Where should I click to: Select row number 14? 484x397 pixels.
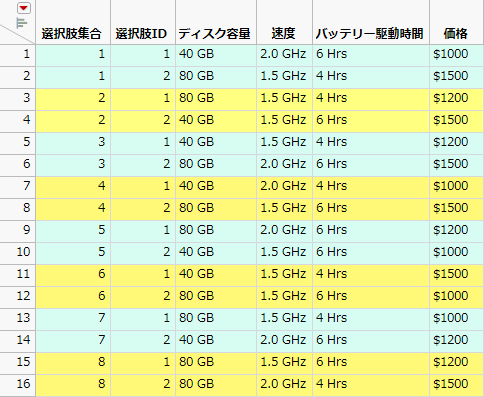(17, 340)
